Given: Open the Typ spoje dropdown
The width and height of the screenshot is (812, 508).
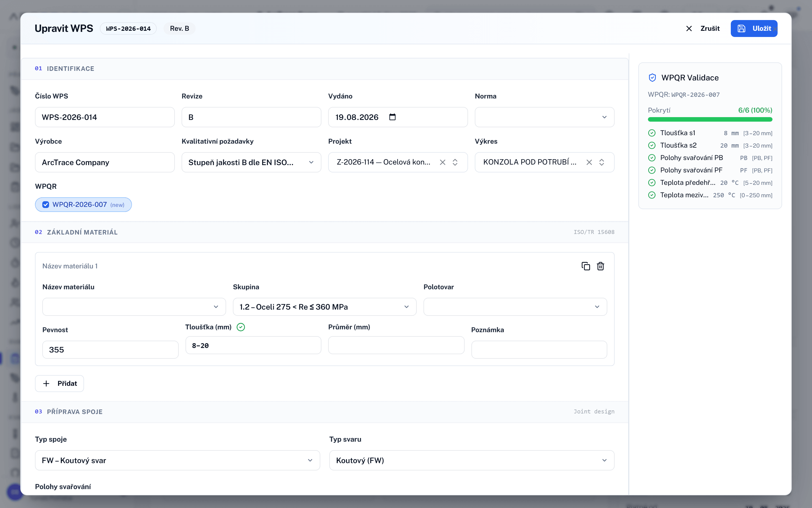Looking at the screenshot, I should [177, 460].
